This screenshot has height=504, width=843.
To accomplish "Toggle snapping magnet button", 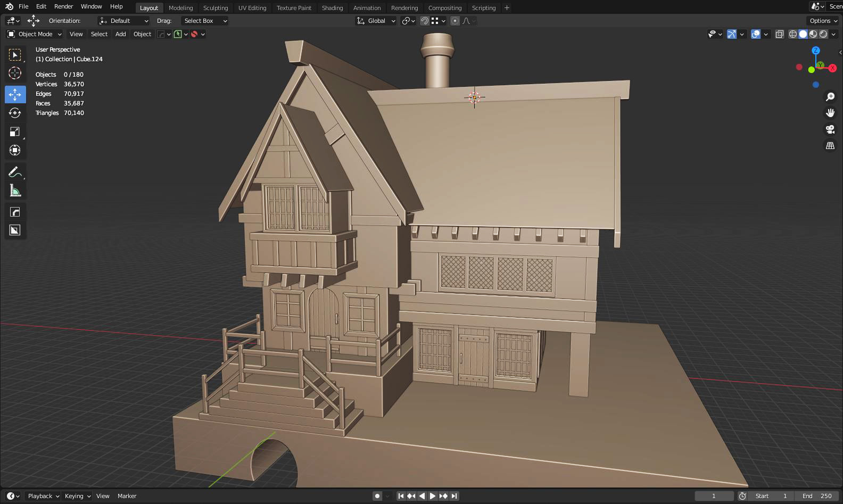I will click(425, 21).
